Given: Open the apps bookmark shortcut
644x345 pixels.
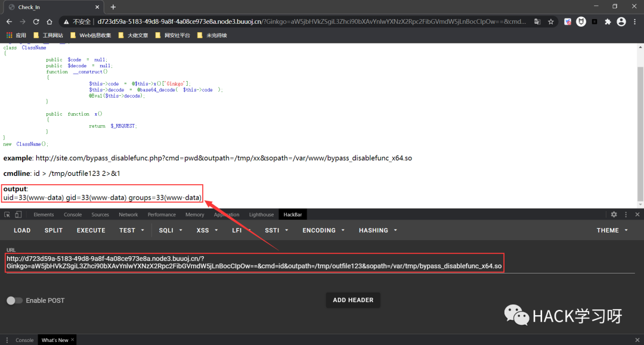Looking at the screenshot, I should [17, 35].
